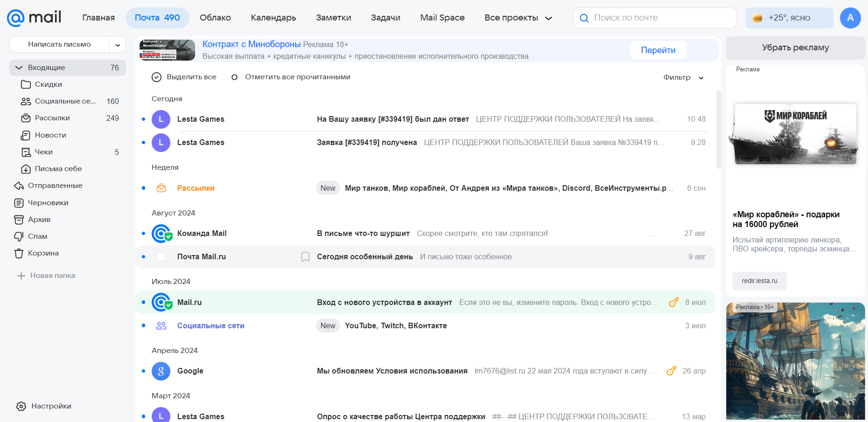Collapse the Входящие folder tree

click(19, 68)
